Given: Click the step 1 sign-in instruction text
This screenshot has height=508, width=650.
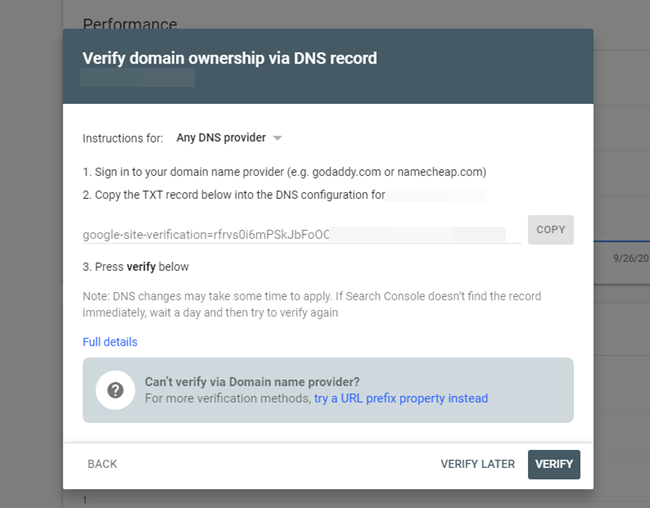Looking at the screenshot, I should click(284, 172).
